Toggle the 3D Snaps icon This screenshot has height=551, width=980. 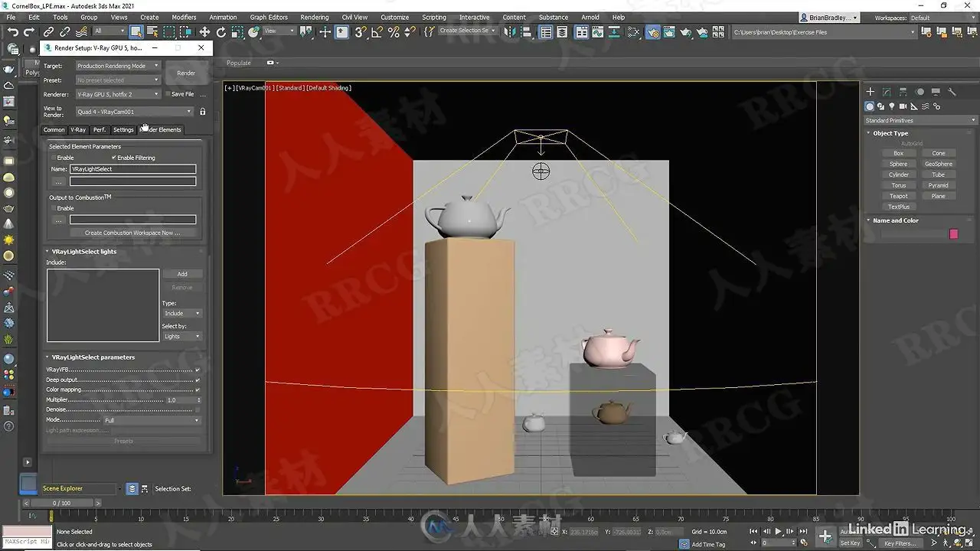[360, 32]
